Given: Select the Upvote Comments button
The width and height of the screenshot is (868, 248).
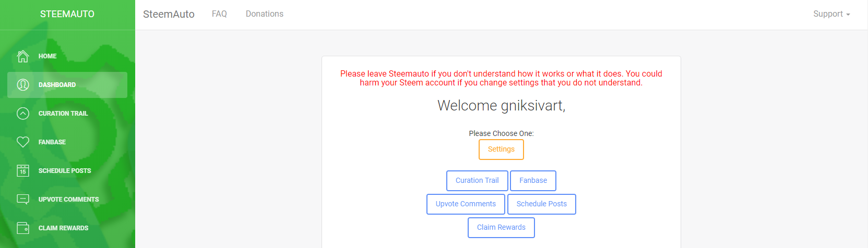Looking at the screenshot, I should click(466, 204).
